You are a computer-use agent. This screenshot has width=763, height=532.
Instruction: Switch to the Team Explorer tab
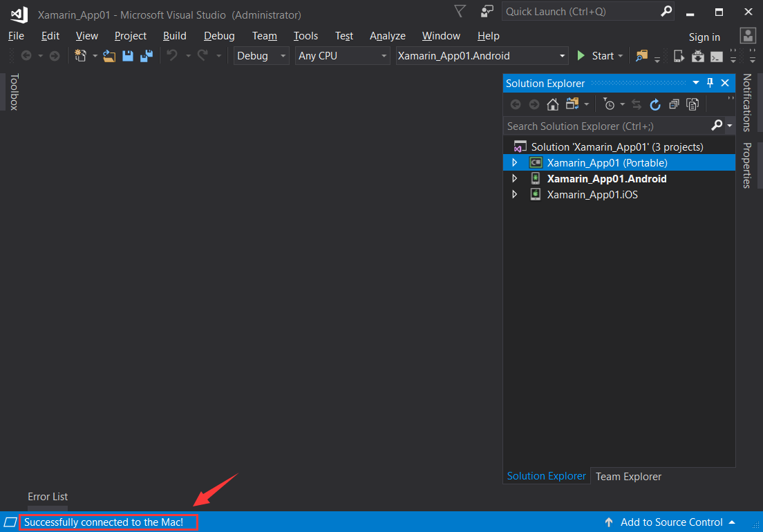628,477
